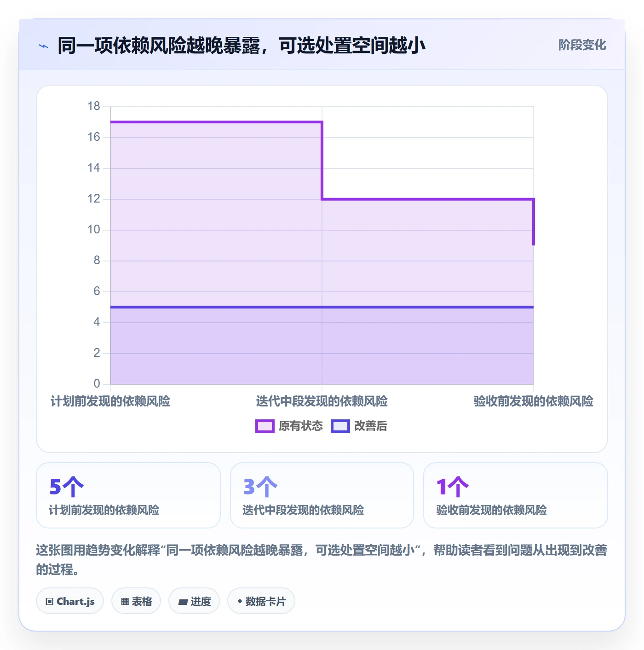Click the y-axis value 12
This screenshot has height=650, width=644.
click(x=94, y=199)
